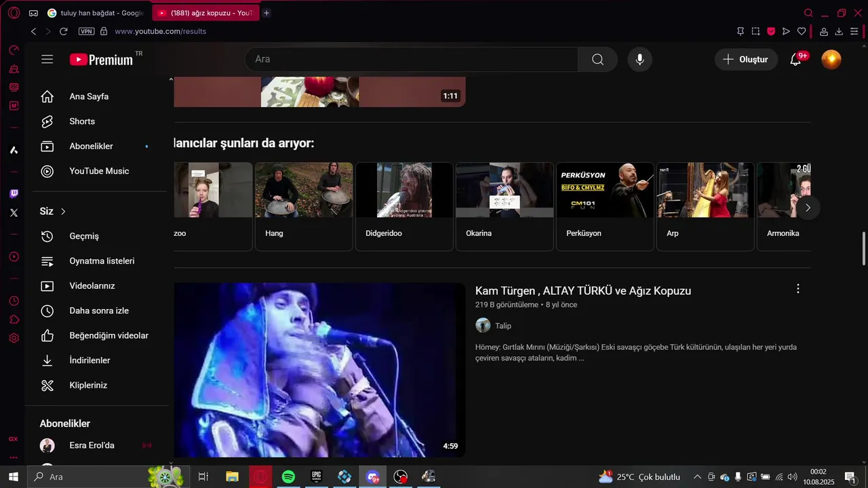Image resolution: width=868 pixels, height=488 pixels.
Task: Open the YouTube guide hamburger menu
Action: tap(47, 60)
